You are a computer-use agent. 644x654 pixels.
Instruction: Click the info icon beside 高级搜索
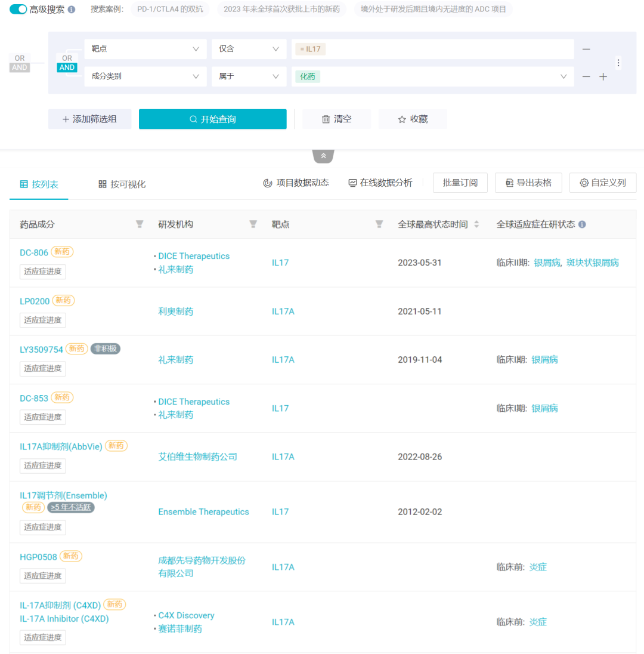click(72, 10)
